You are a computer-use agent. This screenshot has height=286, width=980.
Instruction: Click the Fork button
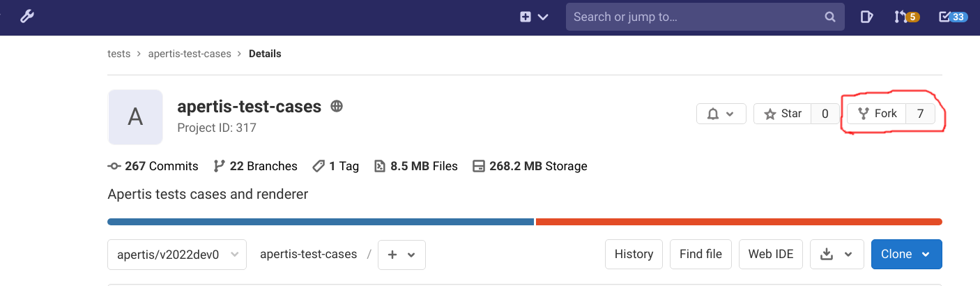(x=877, y=114)
